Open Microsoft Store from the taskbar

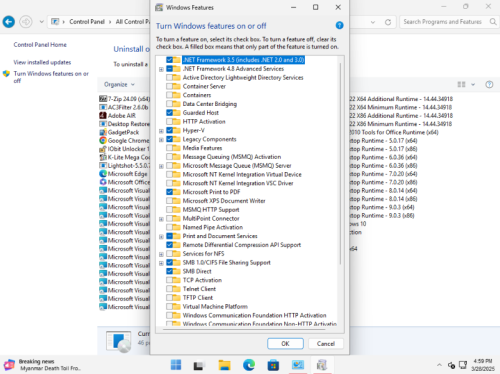coord(273,365)
